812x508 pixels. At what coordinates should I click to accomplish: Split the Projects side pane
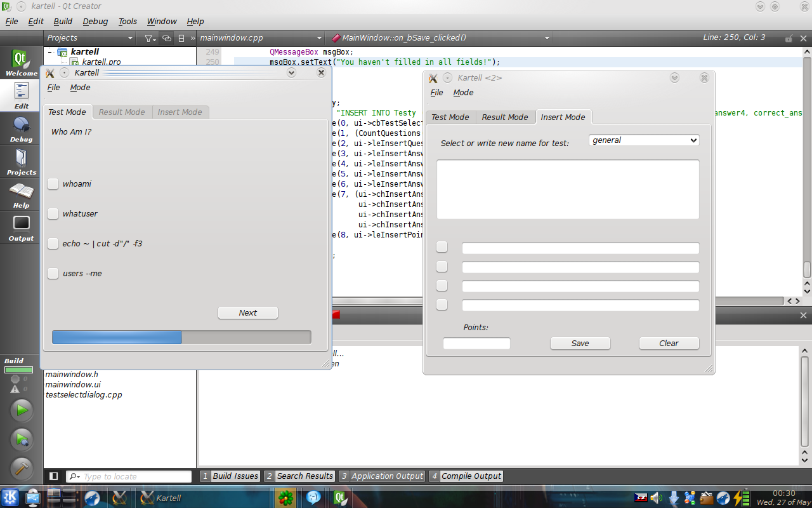[181, 38]
